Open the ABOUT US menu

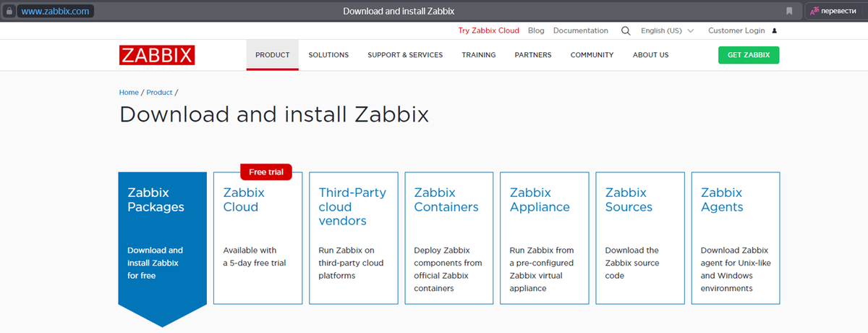click(650, 55)
